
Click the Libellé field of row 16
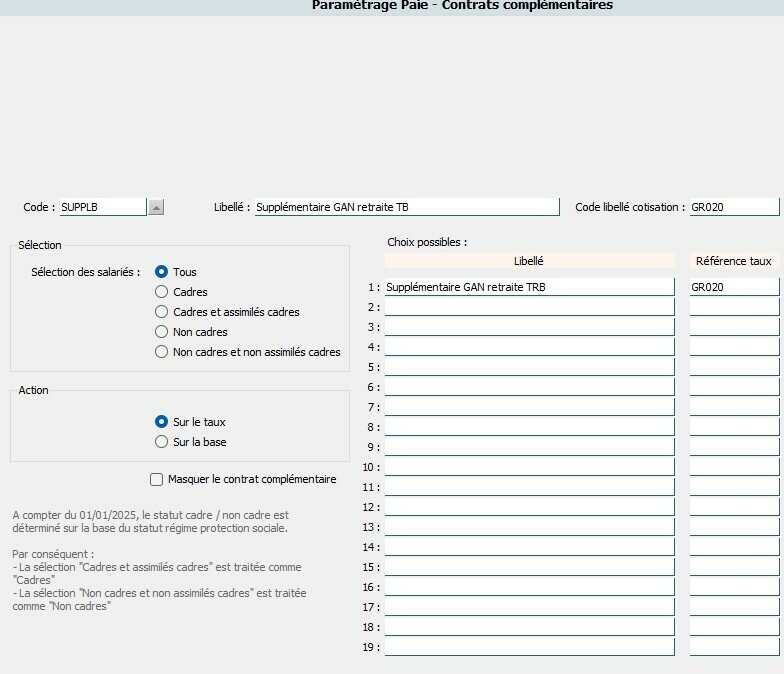coord(530,587)
